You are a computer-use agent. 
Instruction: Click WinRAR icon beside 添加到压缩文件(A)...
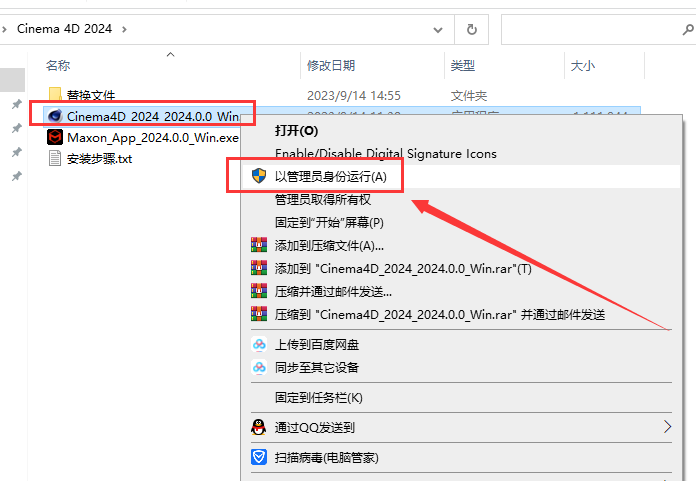259,245
